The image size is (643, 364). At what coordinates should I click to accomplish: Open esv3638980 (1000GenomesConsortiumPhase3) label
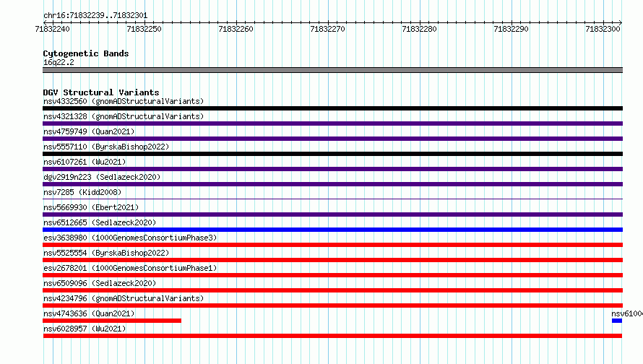click(130, 238)
